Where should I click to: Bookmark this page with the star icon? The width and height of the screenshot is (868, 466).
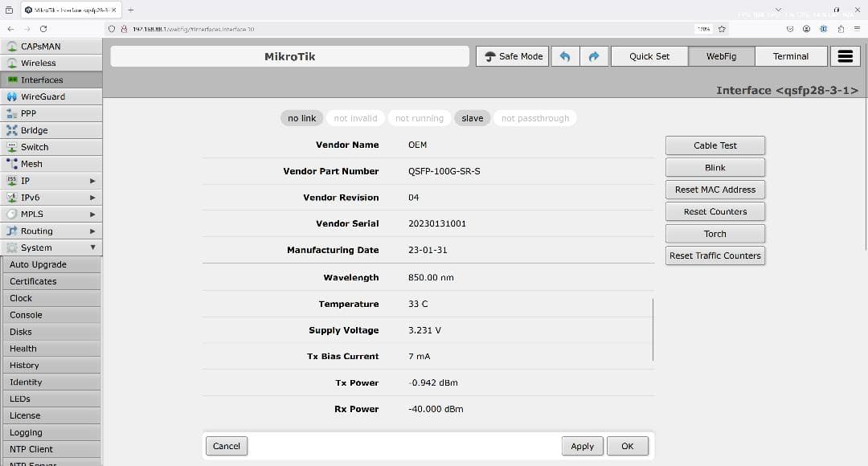click(x=722, y=29)
